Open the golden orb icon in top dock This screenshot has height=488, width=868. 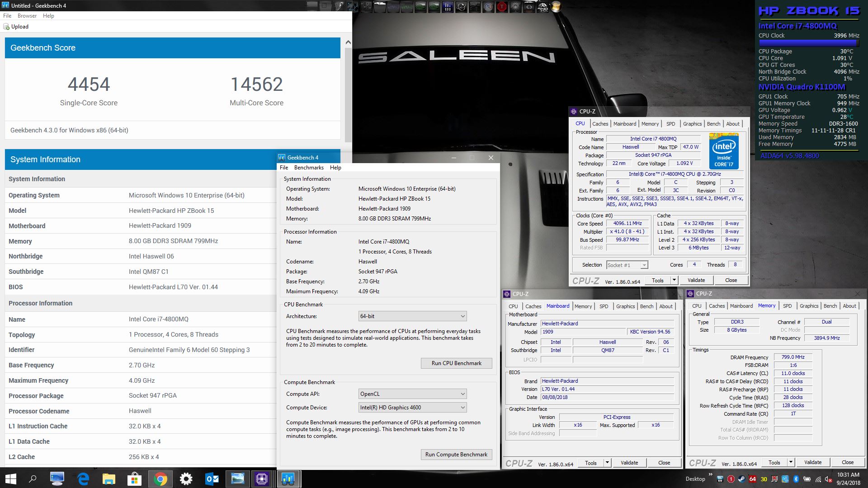coord(556,6)
